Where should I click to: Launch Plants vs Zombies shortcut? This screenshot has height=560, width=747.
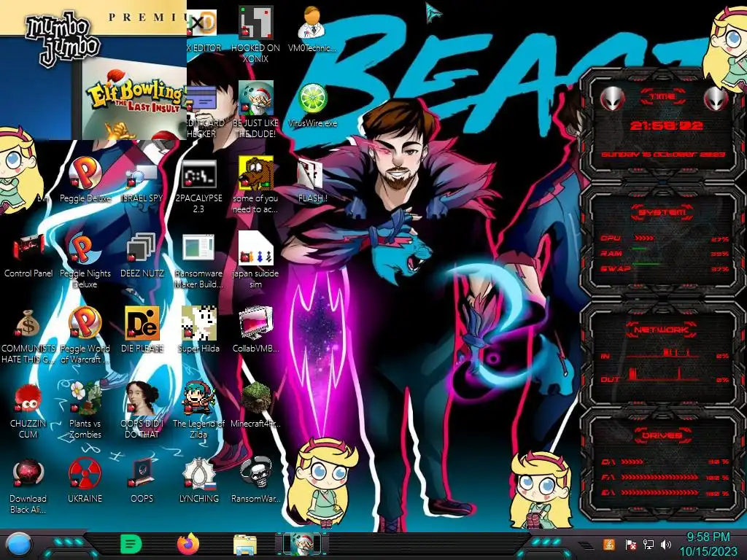[85, 410]
